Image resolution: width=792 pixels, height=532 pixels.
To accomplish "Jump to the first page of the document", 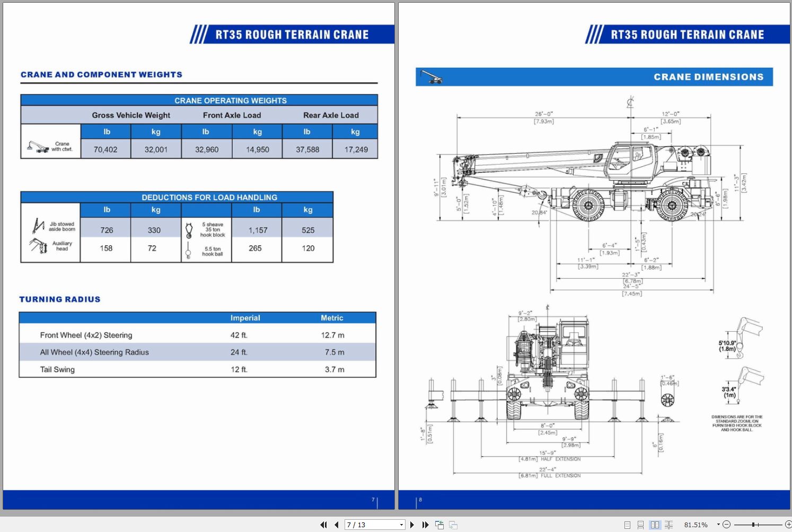I will pyautogui.click(x=324, y=525).
